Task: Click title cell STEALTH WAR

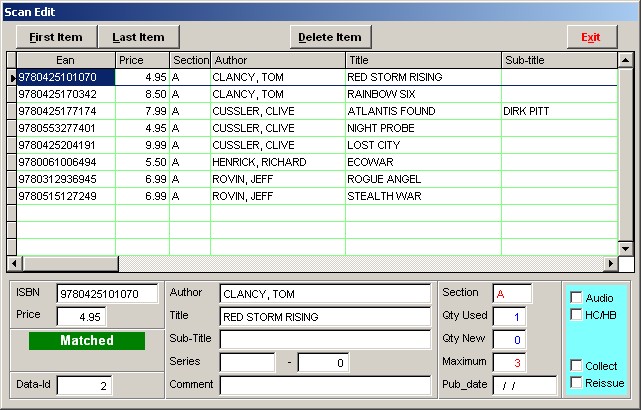Action: tap(424, 196)
